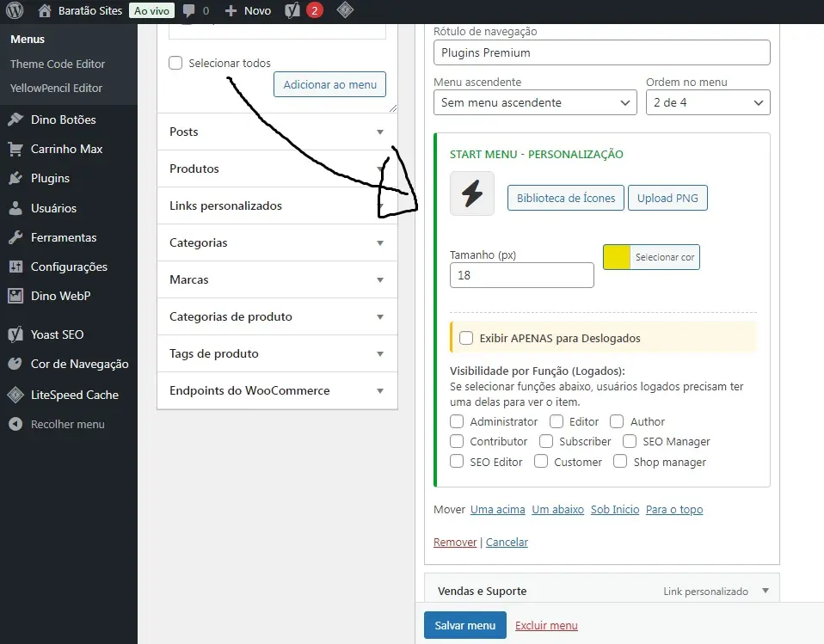
Task: Check the Selecionar todos checkbox
Action: [x=176, y=63]
